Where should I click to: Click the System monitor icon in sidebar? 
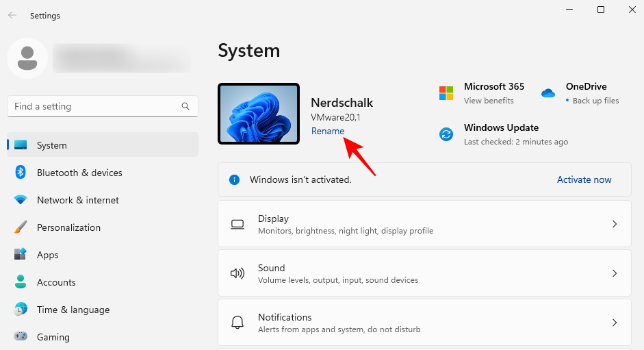[21, 145]
